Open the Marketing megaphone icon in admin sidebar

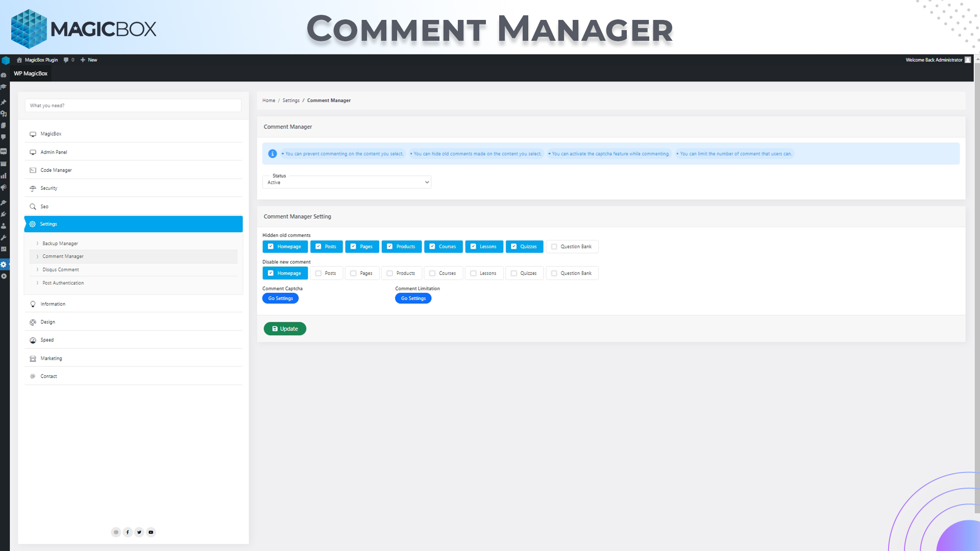4,188
